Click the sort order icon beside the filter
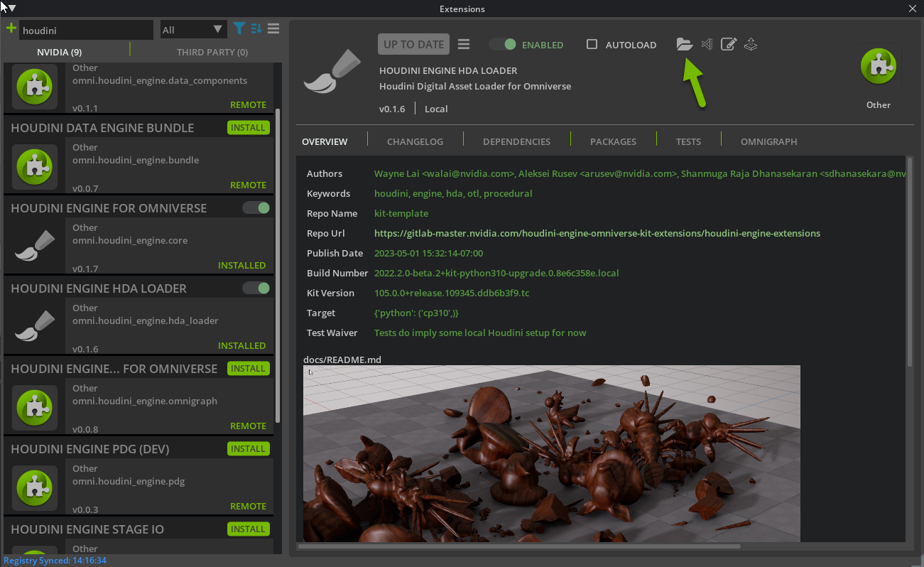Viewport: 924px width, 567px height. (256, 29)
